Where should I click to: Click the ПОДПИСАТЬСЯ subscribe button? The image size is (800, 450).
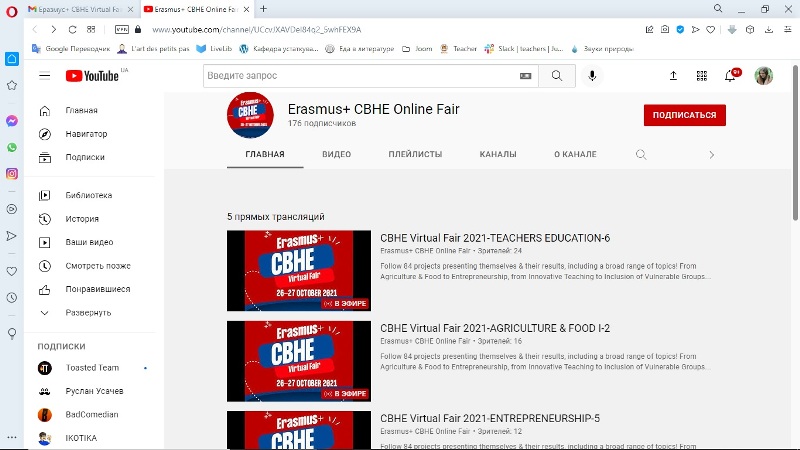point(684,115)
